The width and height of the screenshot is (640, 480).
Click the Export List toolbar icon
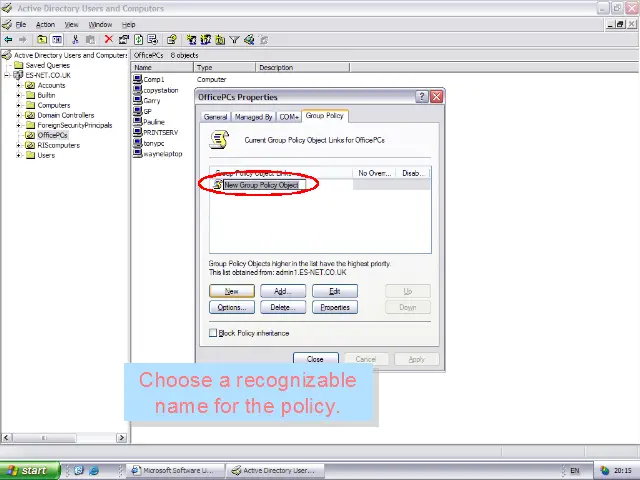(153, 40)
